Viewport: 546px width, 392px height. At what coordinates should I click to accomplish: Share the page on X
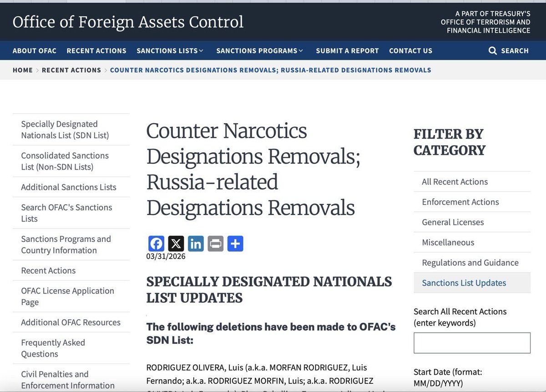pos(176,243)
